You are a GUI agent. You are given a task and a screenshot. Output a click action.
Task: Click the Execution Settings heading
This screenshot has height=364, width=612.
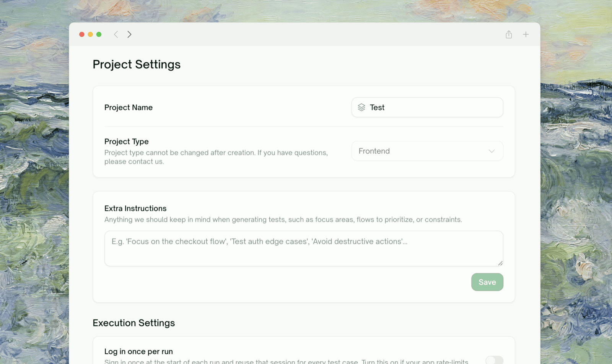[x=134, y=323]
